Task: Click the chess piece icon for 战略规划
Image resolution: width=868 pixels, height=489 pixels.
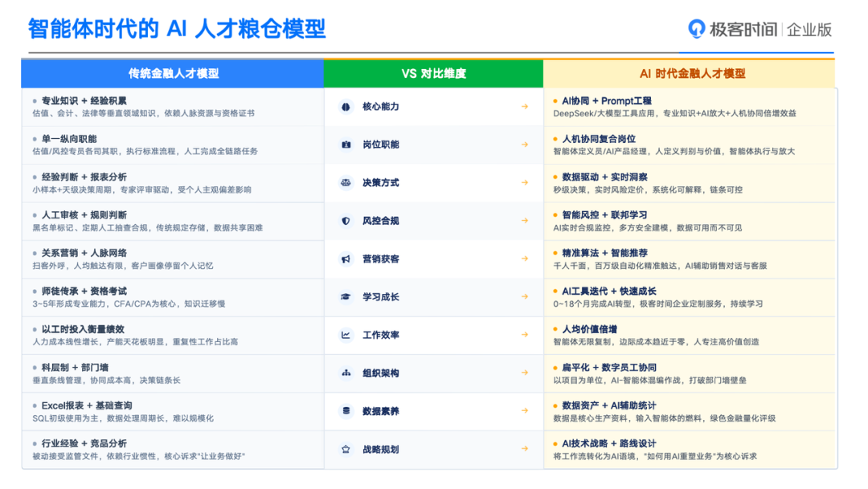Action: click(x=346, y=450)
